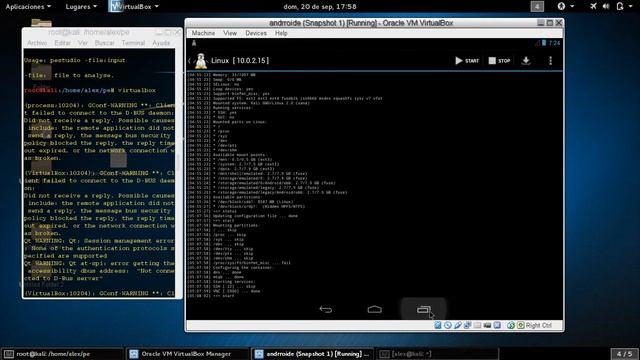
Task: Open the Buscar menu in terminal window
Action: (104, 43)
